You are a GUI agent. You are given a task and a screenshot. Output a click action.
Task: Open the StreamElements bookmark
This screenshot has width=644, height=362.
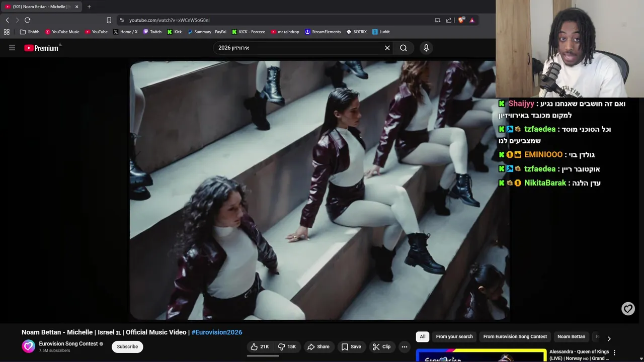(323, 32)
